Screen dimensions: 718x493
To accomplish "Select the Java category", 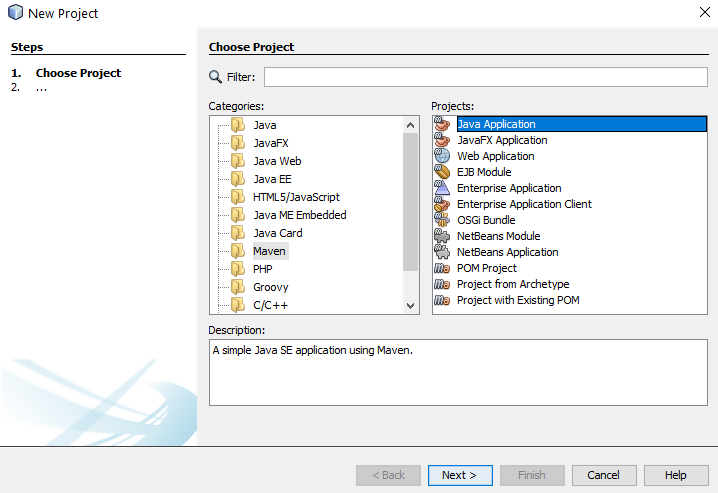I will pyautogui.click(x=265, y=125).
